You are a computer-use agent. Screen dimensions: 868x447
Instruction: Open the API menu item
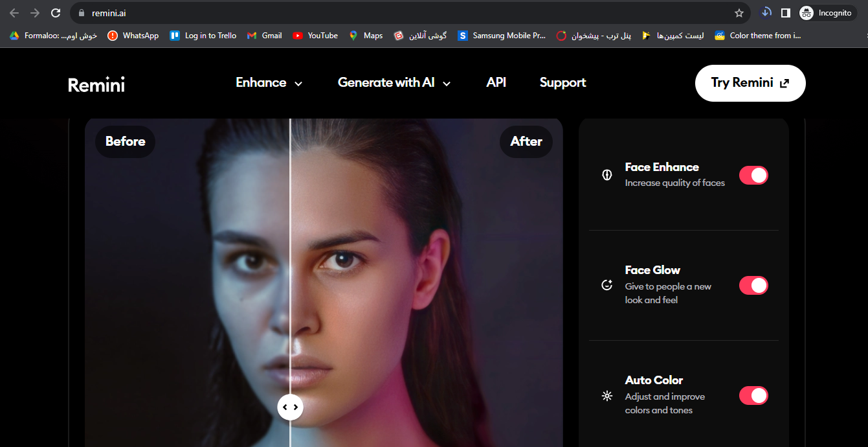coord(496,83)
